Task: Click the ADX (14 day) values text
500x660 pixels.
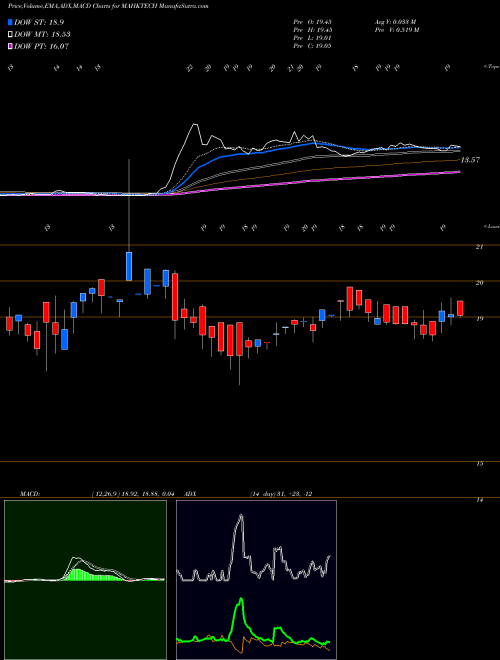Action: [280, 494]
